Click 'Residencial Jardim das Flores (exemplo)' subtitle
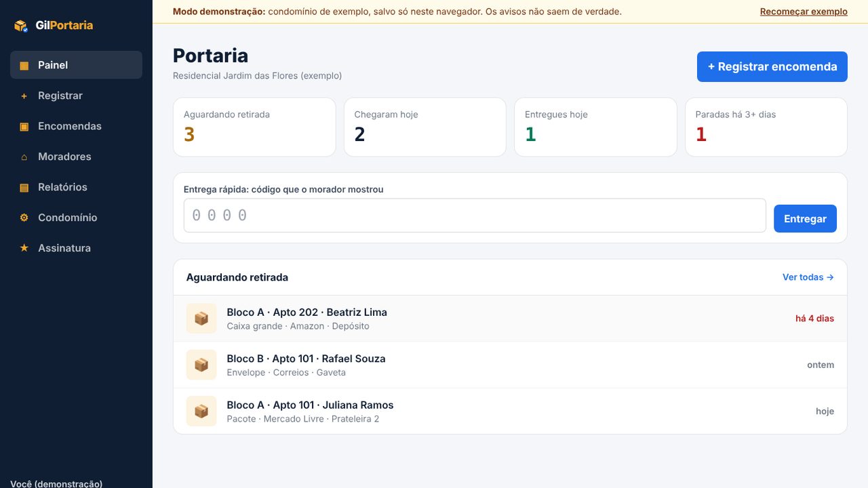This screenshot has width=868, height=488. pos(258,76)
